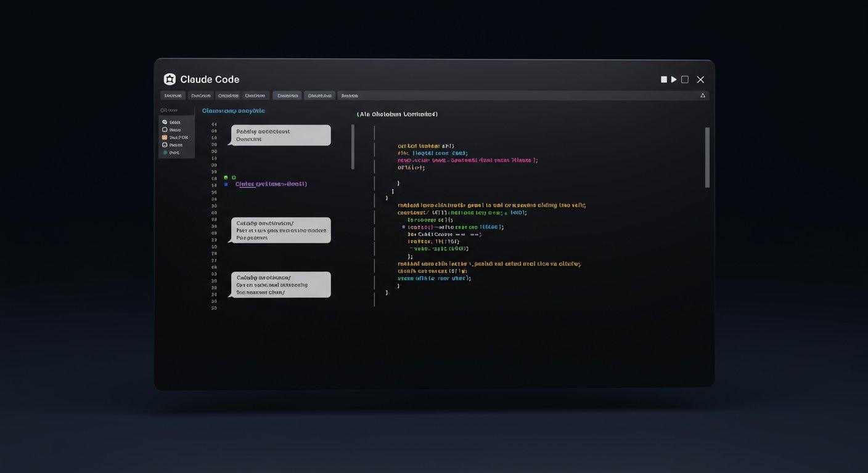Click the topmost two-line gray message bubble
Screen dimensions: 868x473
click(x=281, y=135)
